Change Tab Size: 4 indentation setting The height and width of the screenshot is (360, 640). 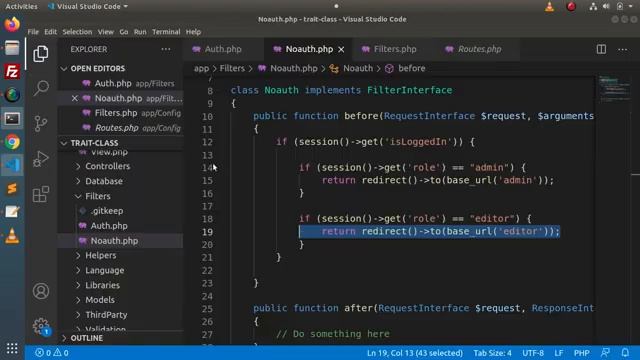492,353
